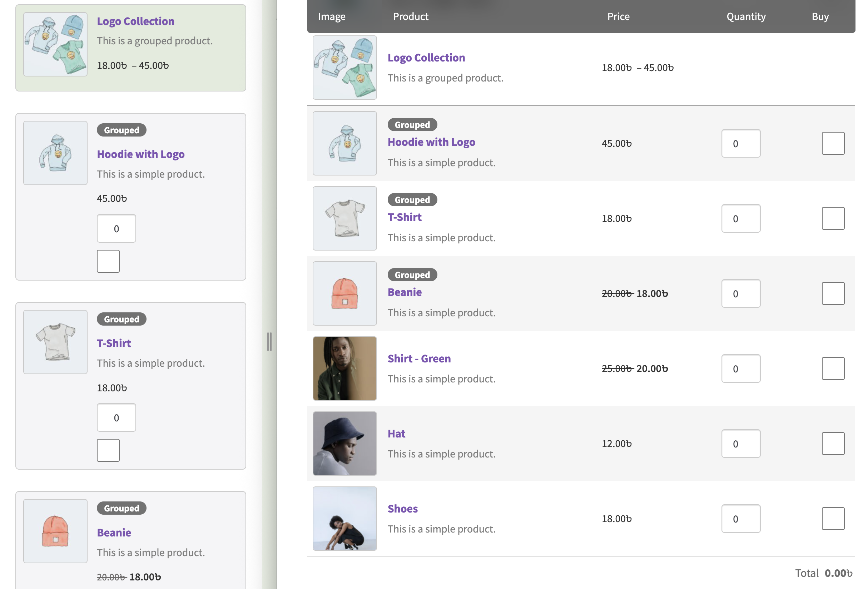The height and width of the screenshot is (589, 868).
Task: Click the T-Shirt quantity box in the sidebar
Action: tap(116, 417)
